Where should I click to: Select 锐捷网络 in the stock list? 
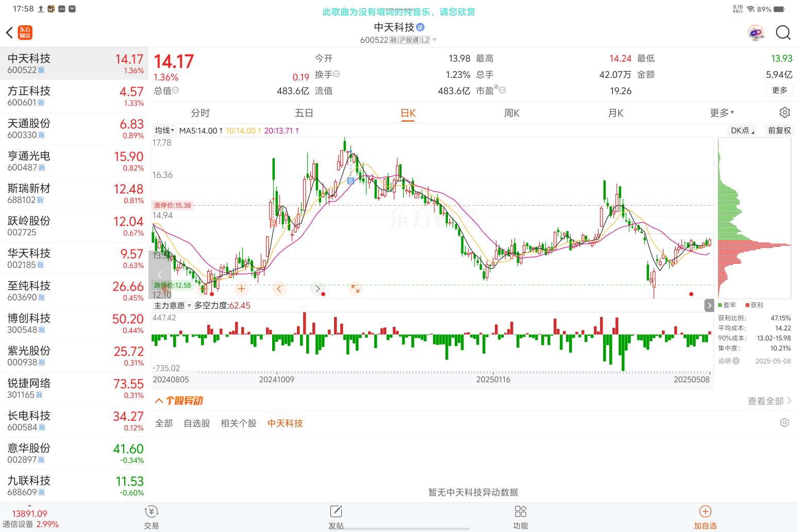[x=74, y=388]
